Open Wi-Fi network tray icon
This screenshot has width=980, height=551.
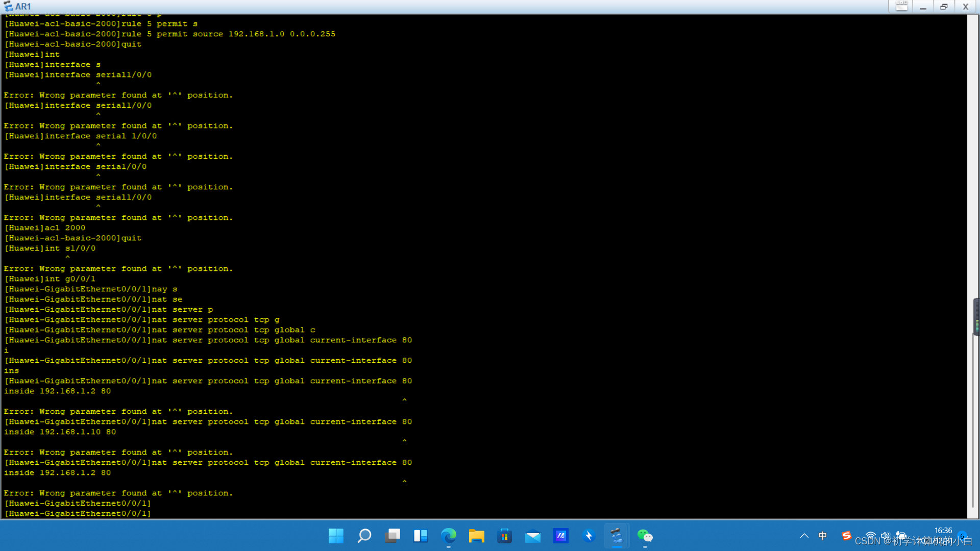pyautogui.click(x=871, y=536)
